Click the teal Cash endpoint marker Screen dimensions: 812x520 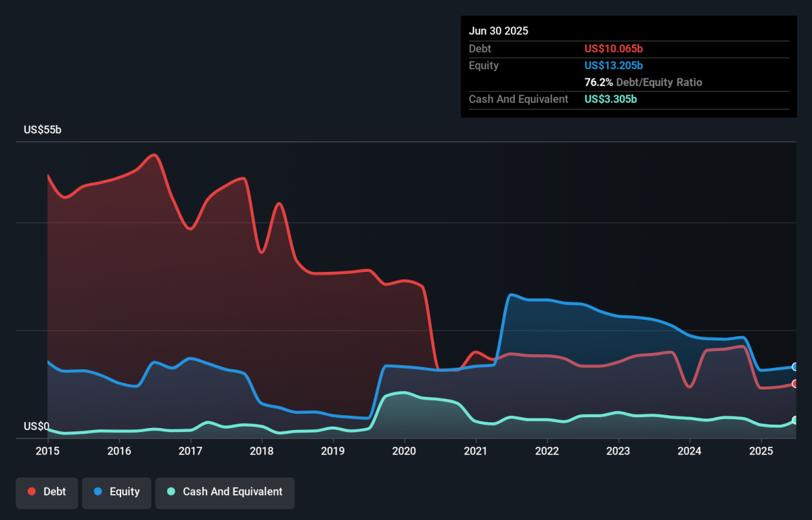pyautogui.click(x=796, y=420)
